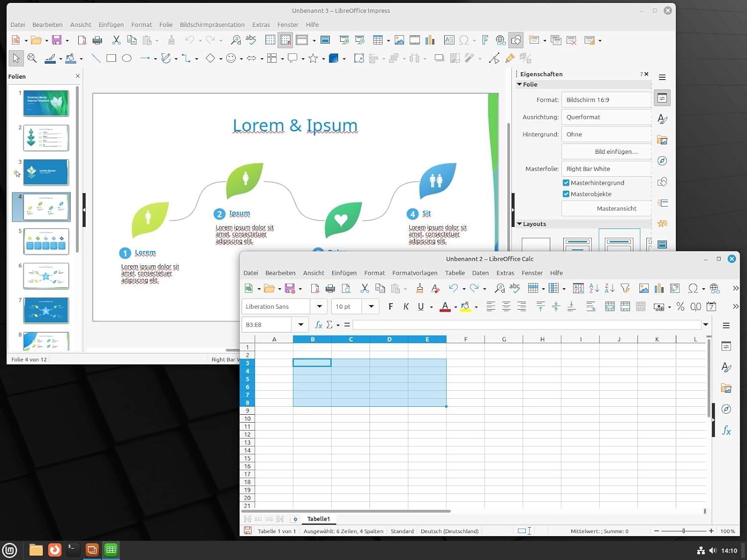Click the Print icon in Impress toolbar
Viewport: 747px width, 560px height.
point(98,40)
